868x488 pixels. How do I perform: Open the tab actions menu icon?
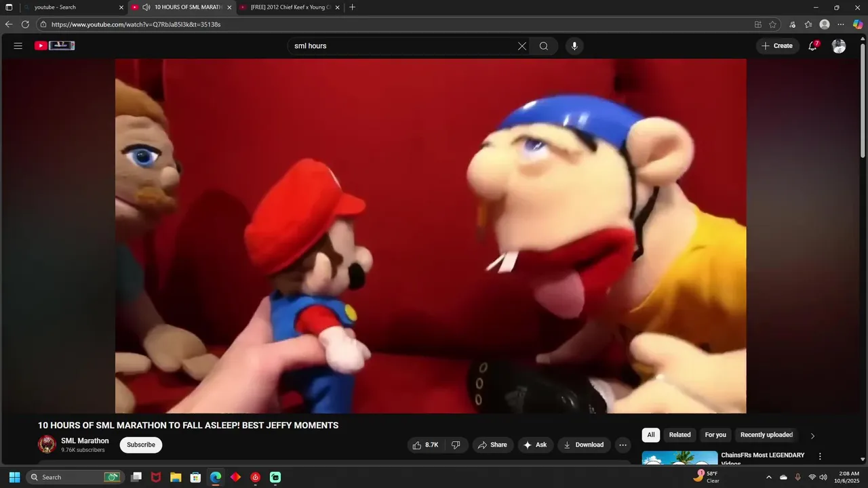[9, 7]
